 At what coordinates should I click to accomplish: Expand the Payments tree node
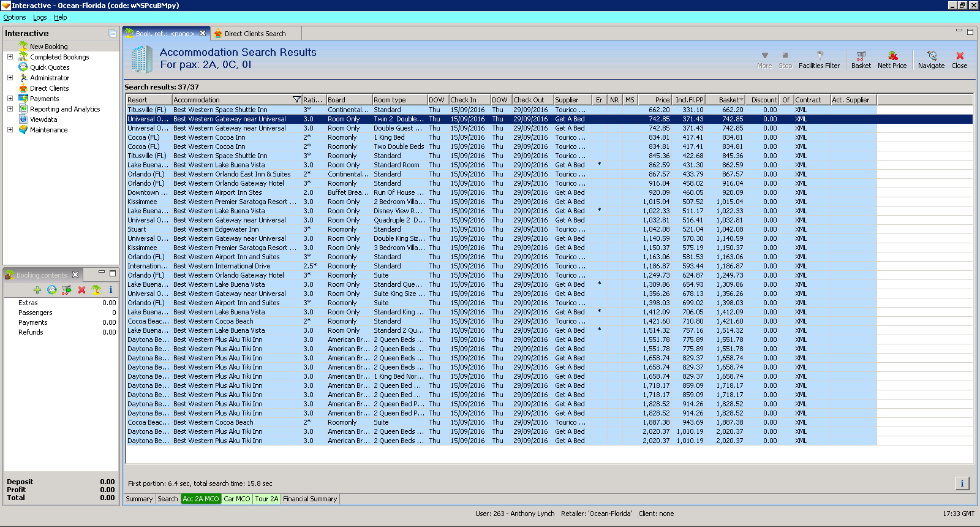(x=10, y=99)
